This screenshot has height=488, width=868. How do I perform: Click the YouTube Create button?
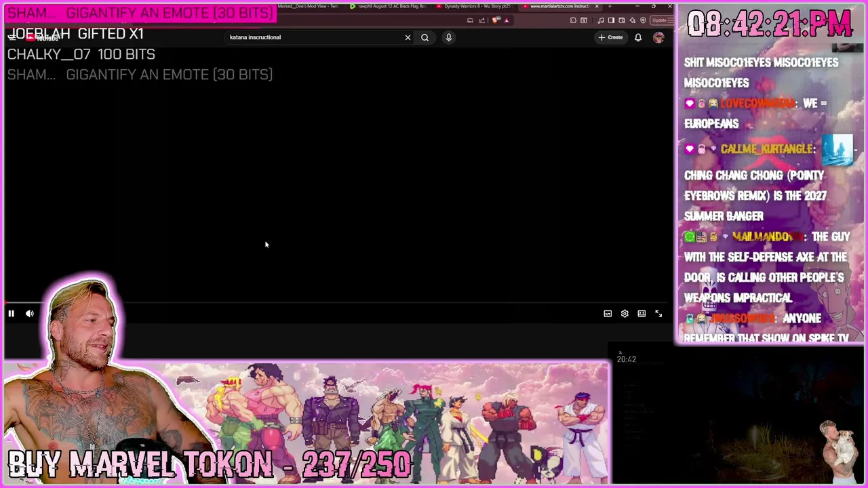click(610, 37)
